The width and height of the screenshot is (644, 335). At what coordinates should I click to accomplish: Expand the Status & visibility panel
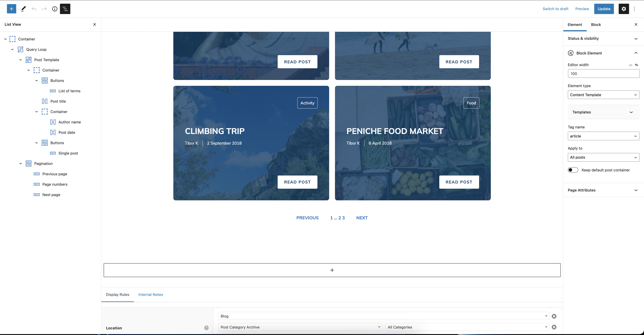pyautogui.click(x=603, y=38)
